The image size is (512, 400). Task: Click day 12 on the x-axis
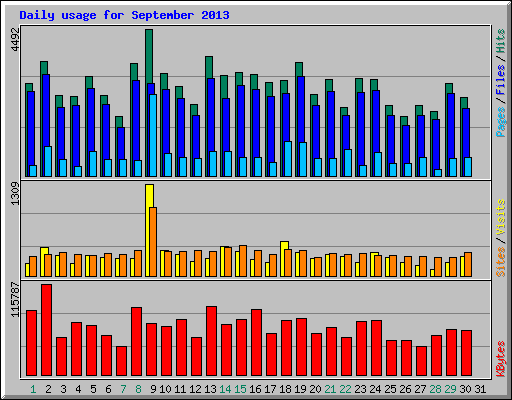click(195, 389)
